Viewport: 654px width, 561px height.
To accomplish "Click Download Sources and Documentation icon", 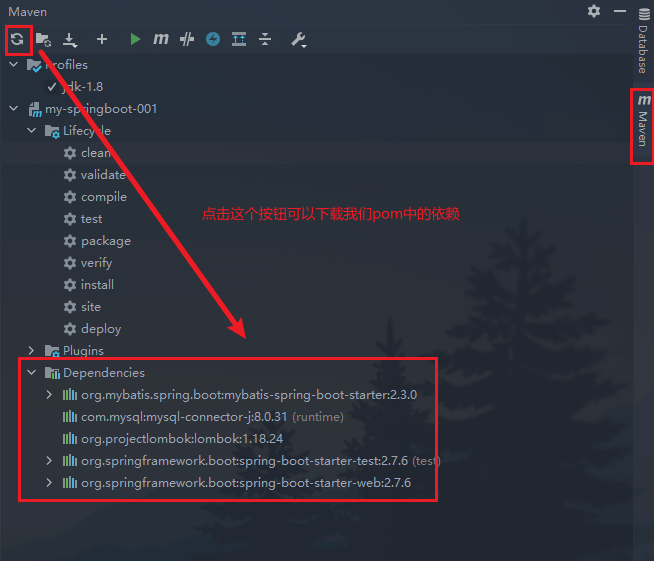I will click(70, 40).
